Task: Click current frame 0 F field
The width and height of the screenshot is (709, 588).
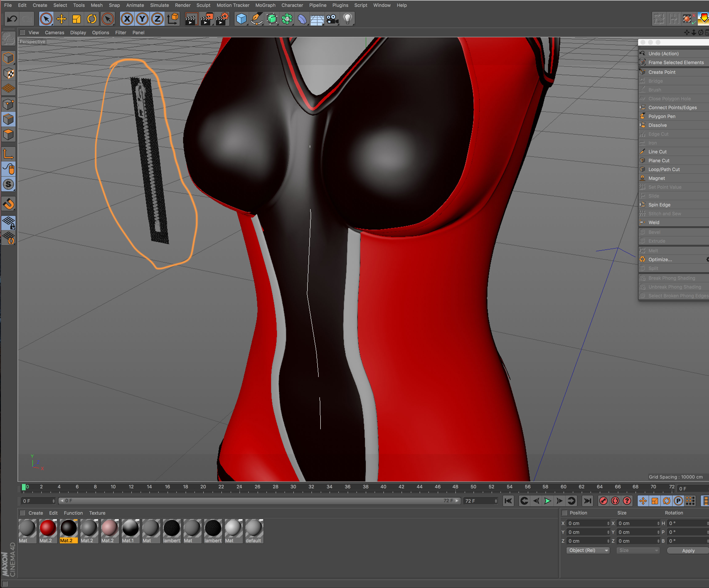Action: tap(38, 500)
